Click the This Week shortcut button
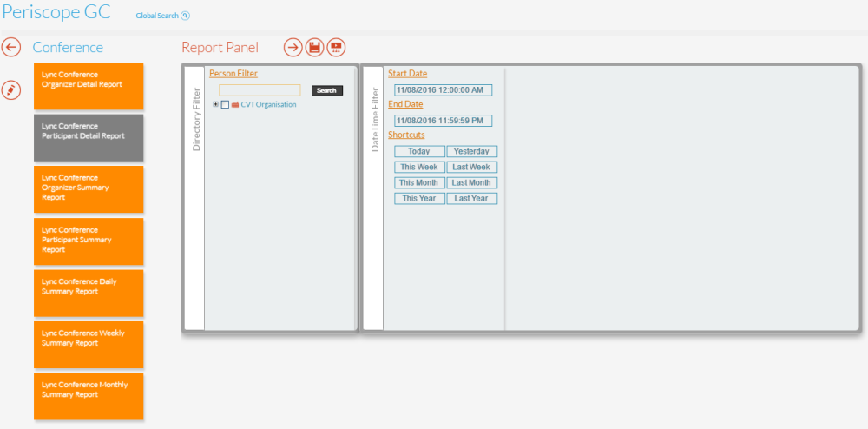 [x=419, y=168]
